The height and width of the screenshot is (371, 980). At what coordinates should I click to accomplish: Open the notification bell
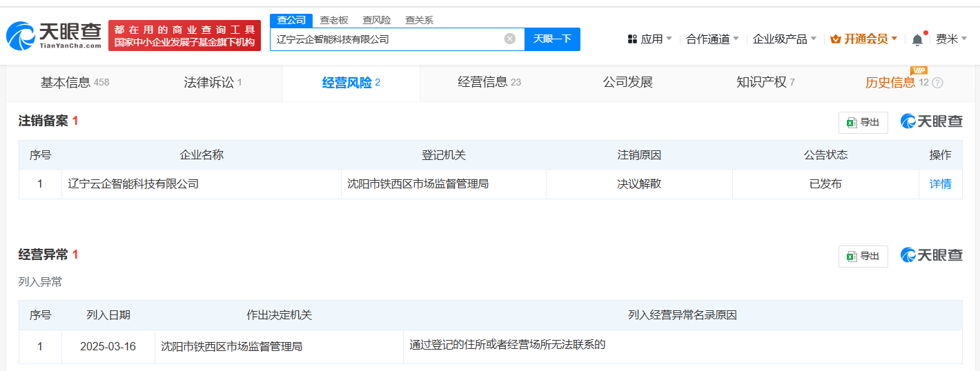pyautogui.click(x=917, y=39)
